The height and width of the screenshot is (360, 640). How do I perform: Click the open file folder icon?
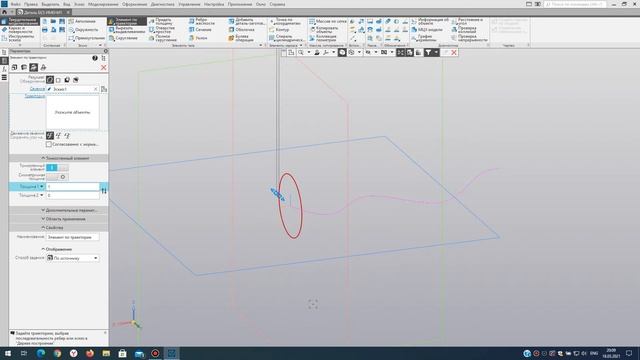[53, 21]
